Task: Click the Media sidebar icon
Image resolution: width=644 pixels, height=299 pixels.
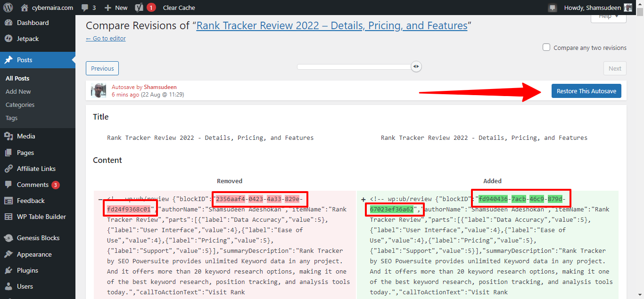Action: click(x=8, y=136)
